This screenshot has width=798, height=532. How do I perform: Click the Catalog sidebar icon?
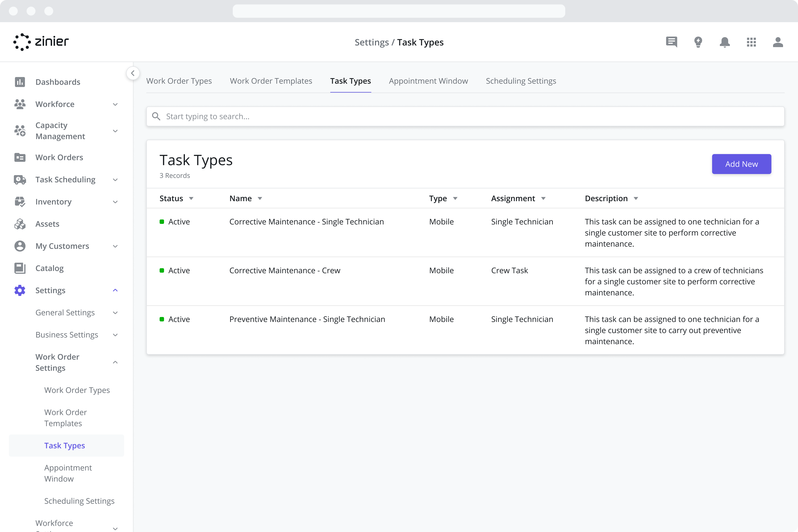tap(20, 268)
